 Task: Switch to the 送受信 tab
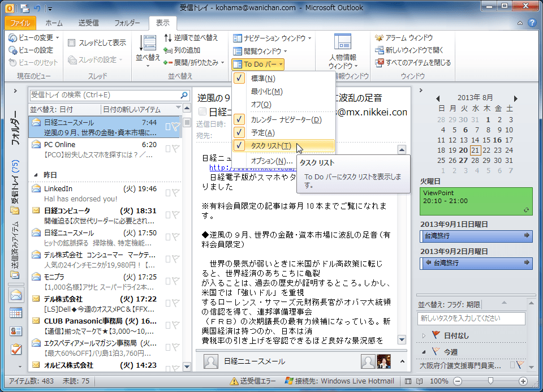tap(89, 23)
